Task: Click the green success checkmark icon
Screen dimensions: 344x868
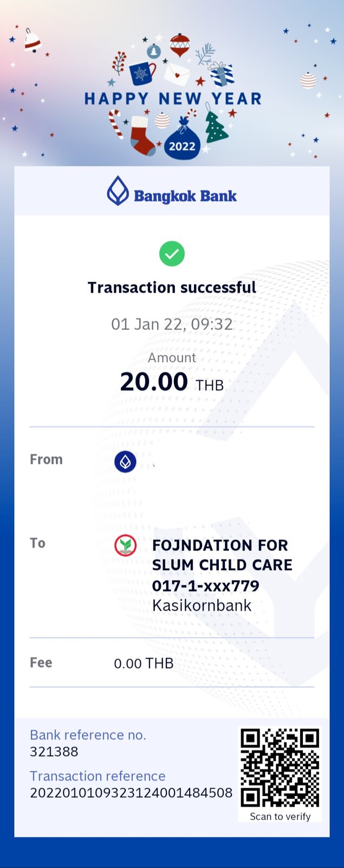Action: pos(172,254)
